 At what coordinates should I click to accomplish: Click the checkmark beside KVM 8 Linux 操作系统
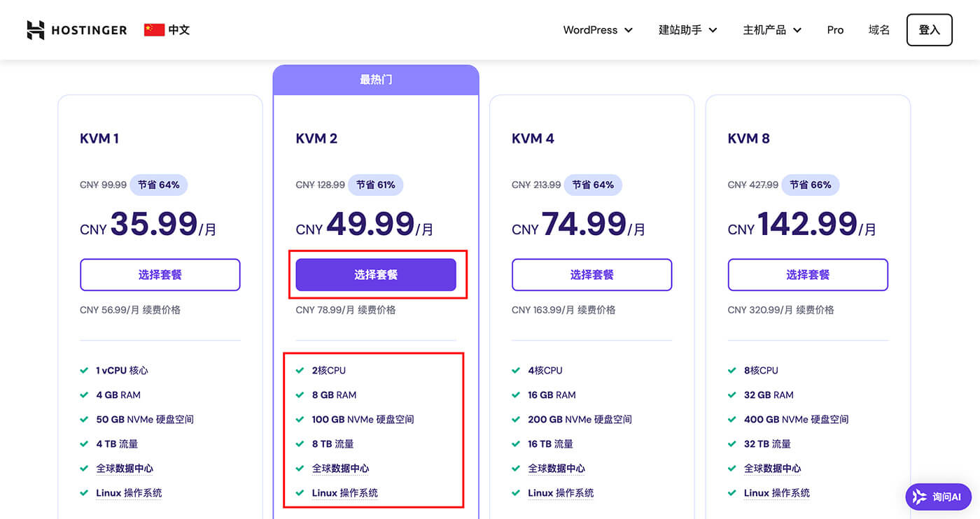732,493
